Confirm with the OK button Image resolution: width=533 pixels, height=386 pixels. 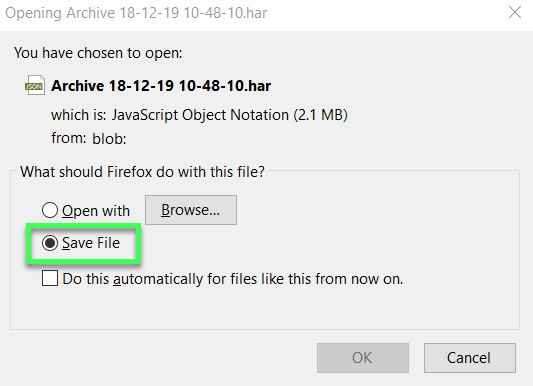tap(363, 358)
